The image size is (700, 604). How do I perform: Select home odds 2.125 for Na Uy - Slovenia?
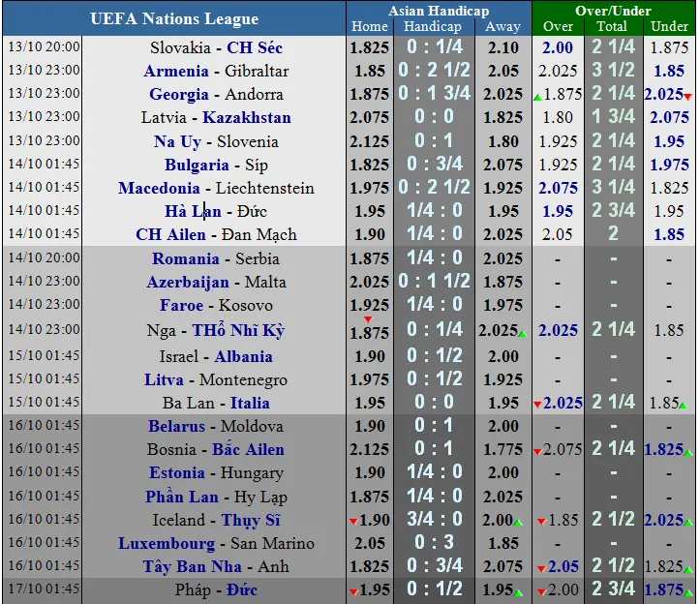[x=370, y=141]
